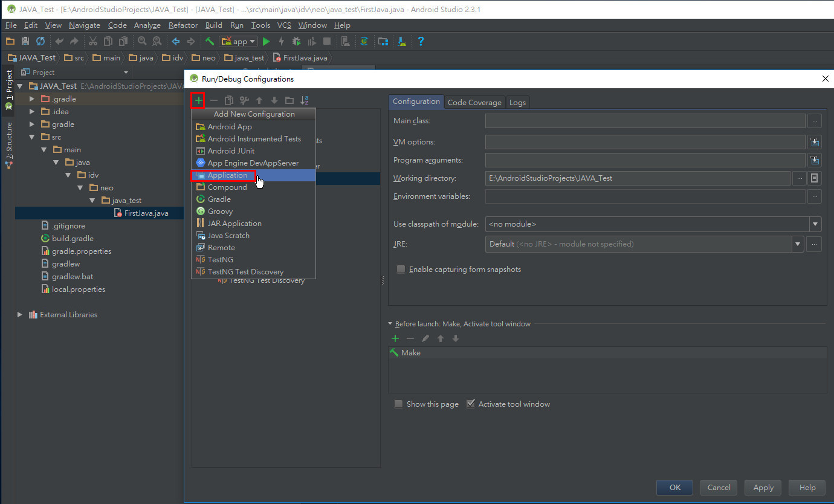This screenshot has height=504, width=834.
Task: Click the Debug bug toolbar icon
Action: point(296,41)
